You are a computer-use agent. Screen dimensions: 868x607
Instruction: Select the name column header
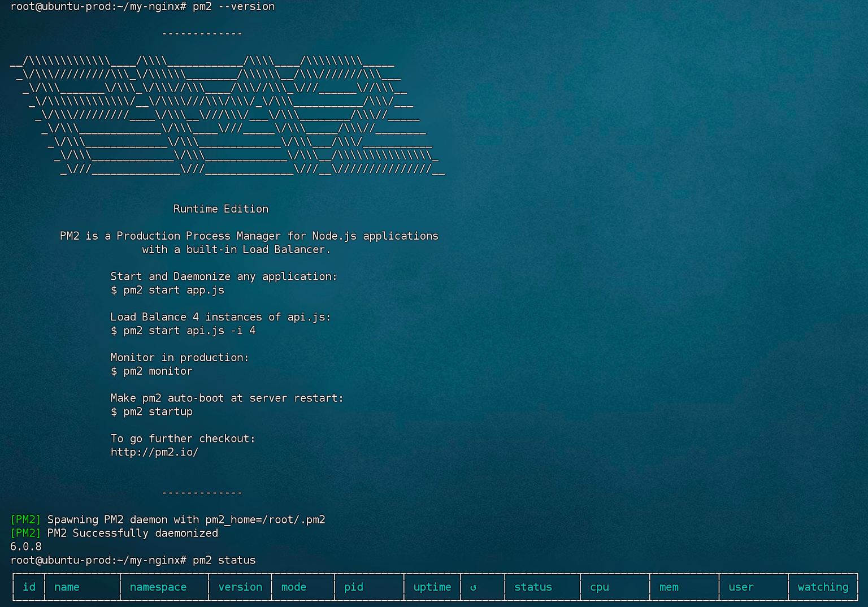67,587
